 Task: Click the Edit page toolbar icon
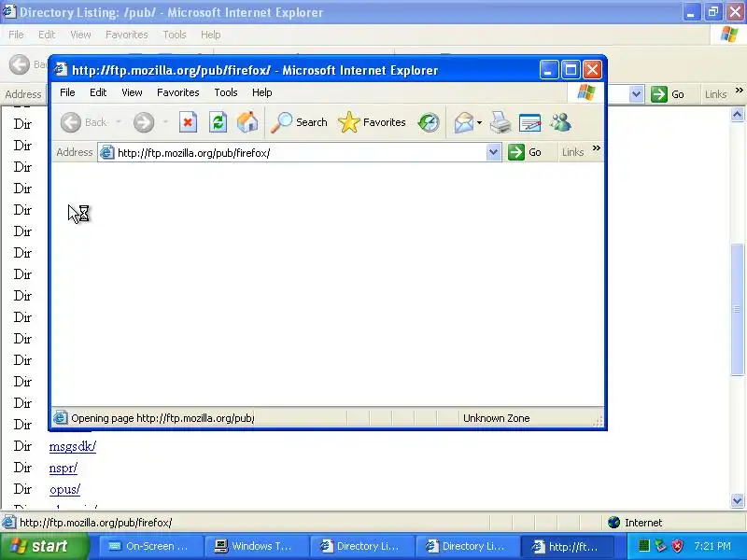[529, 122]
